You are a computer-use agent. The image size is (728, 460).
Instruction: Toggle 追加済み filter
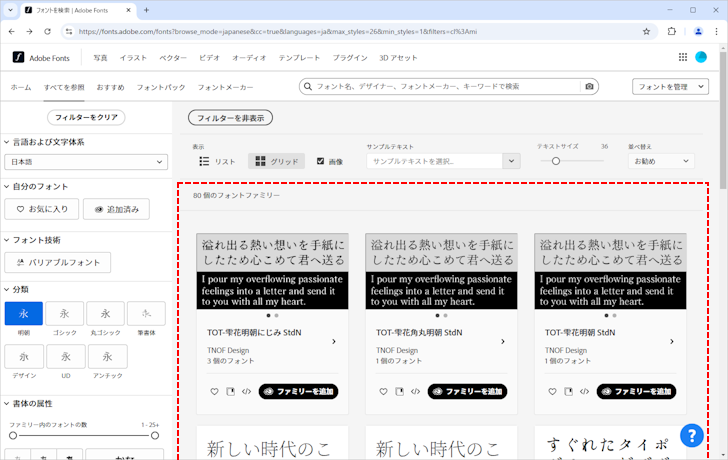pos(117,209)
